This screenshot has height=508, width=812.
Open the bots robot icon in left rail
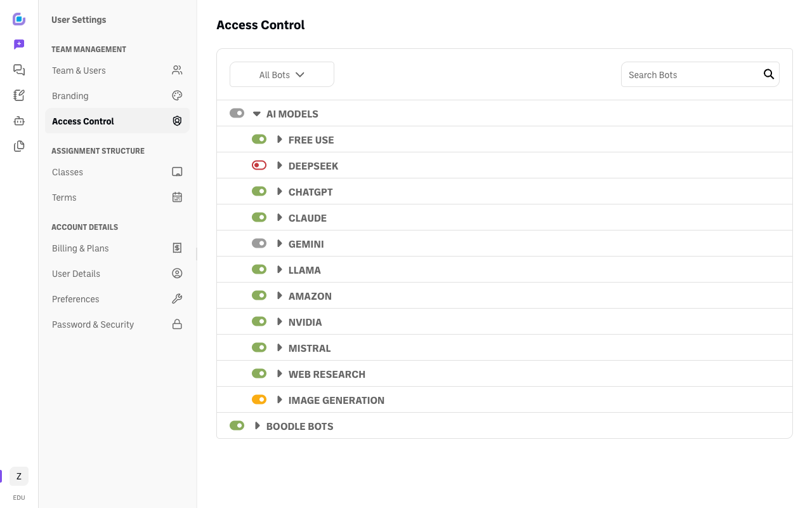[x=19, y=121]
